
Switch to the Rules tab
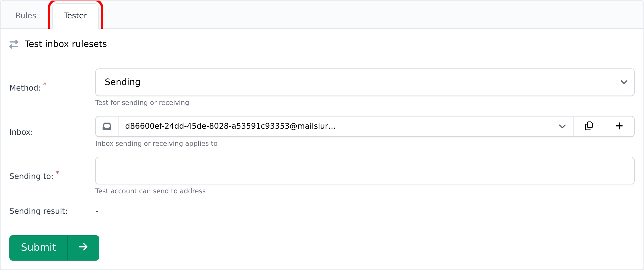pos(26,15)
